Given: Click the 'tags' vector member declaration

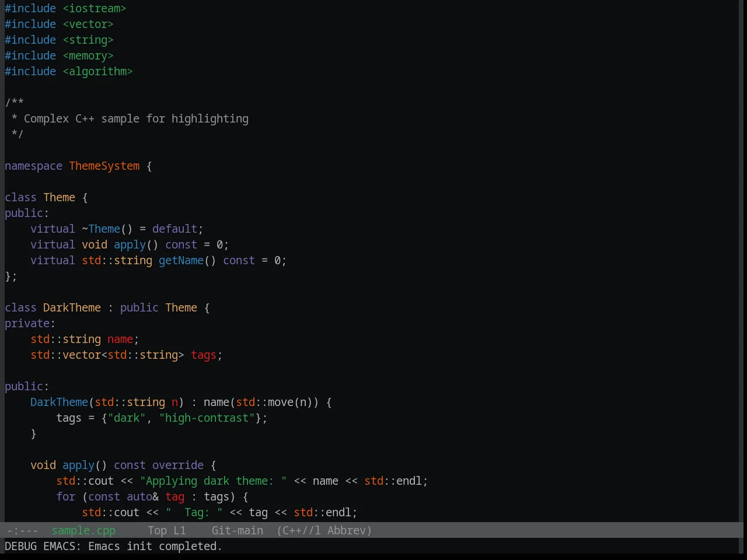Looking at the screenshot, I should 204,355.
